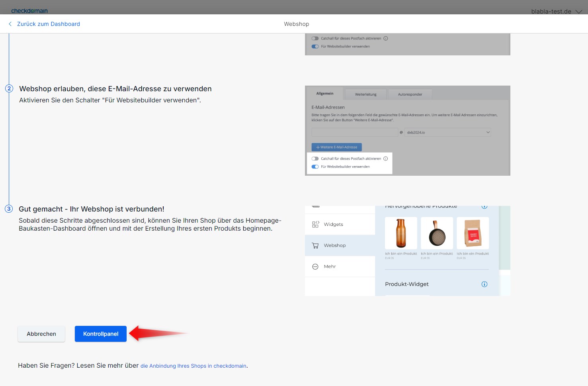Open the dxb2024.io domain dropdown

[x=447, y=132]
